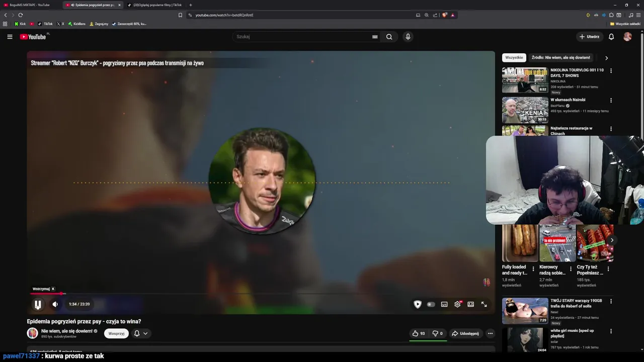This screenshot has width=644, height=362.
Task: Open options for NIKOLINA TOURVLOG video
Action: [x=611, y=71]
